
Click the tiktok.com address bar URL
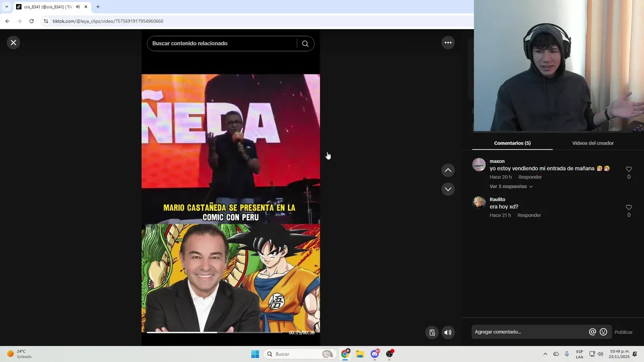tap(108, 21)
